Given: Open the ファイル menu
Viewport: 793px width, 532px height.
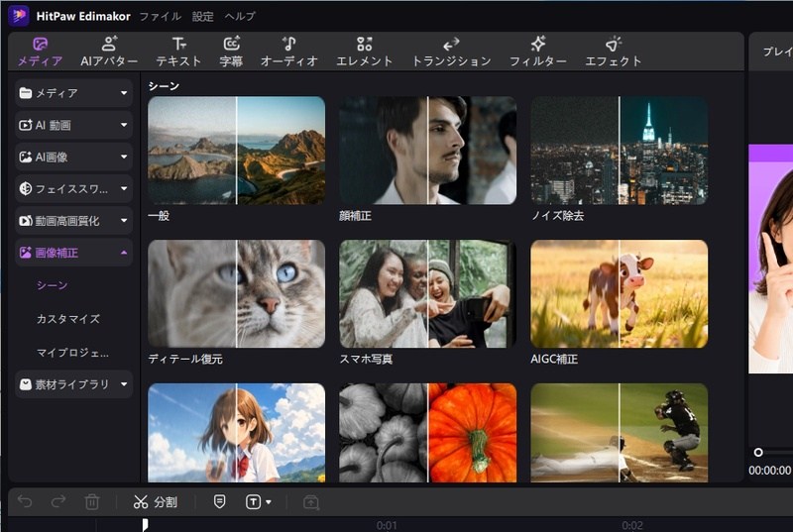Looking at the screenshot, I should (x=161, y=16).
